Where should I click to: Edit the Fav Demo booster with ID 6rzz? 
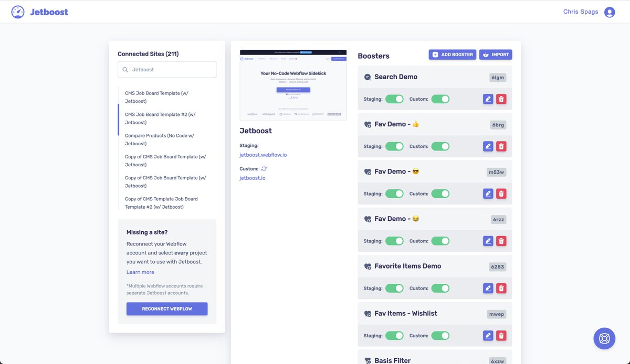coord(488,241)
